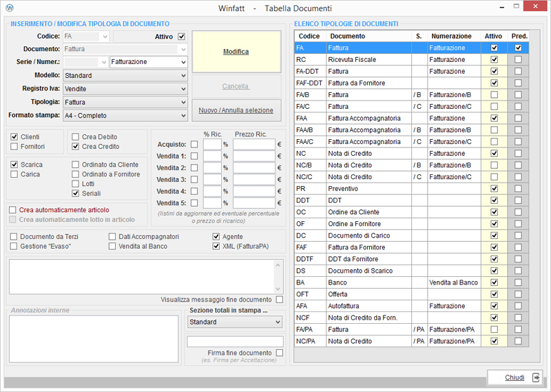Open the Modello Standard dropdown
Screen dimensions: 551x392
click(125, 76)
